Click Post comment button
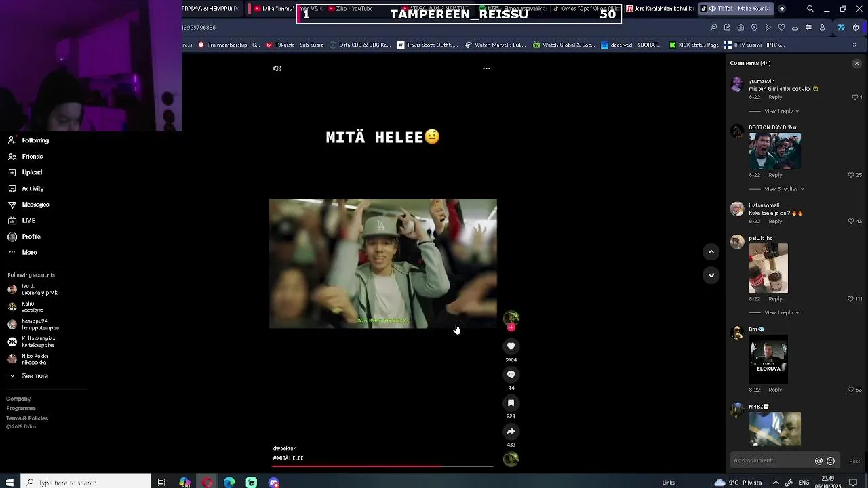This screenshot has width=868, height=488. point(854,461)
